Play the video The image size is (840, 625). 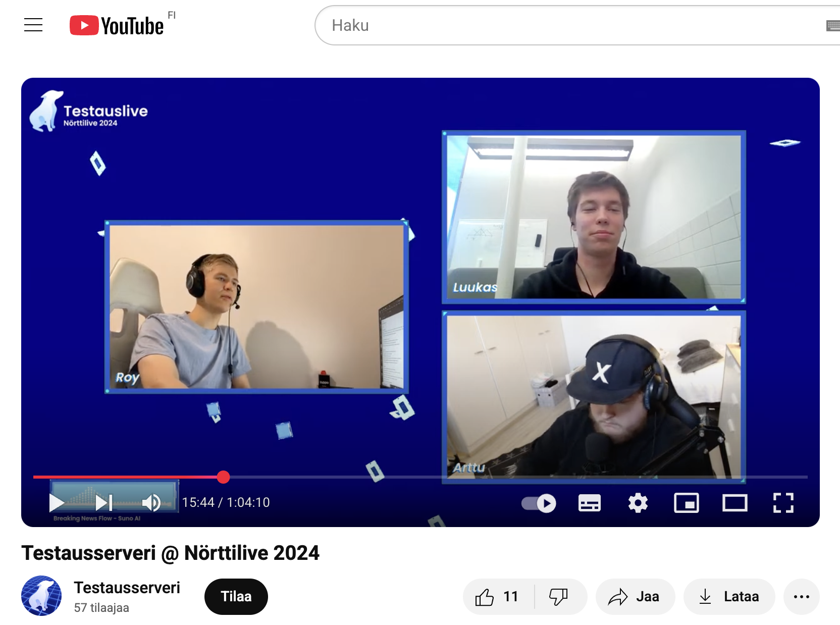57,503
